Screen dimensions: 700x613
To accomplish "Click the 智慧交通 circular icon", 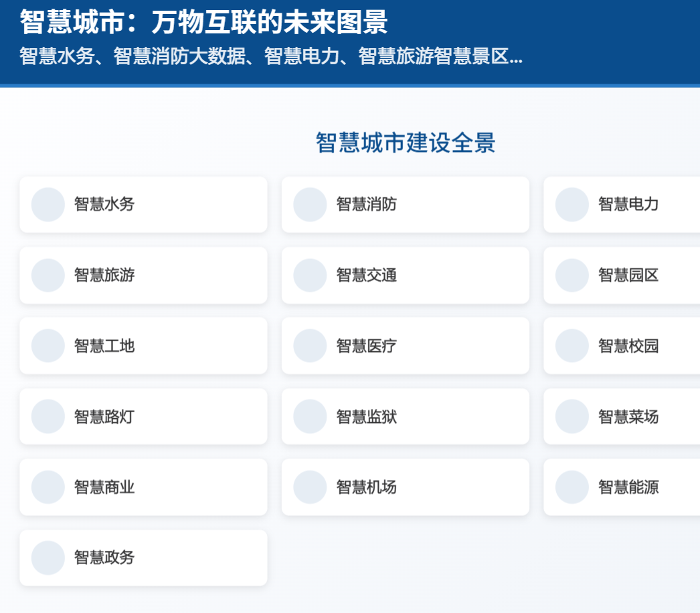I will pyautogui.click(x=309, y=275).
